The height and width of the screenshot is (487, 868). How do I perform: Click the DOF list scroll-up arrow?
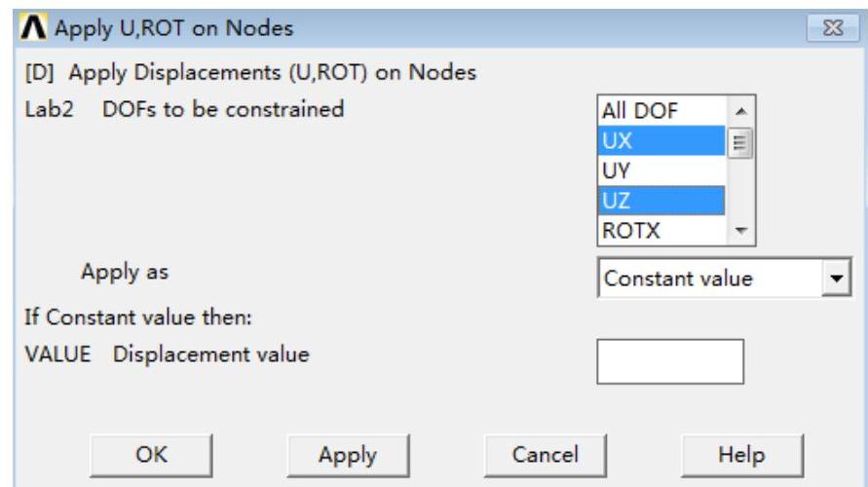coord(740,111)
